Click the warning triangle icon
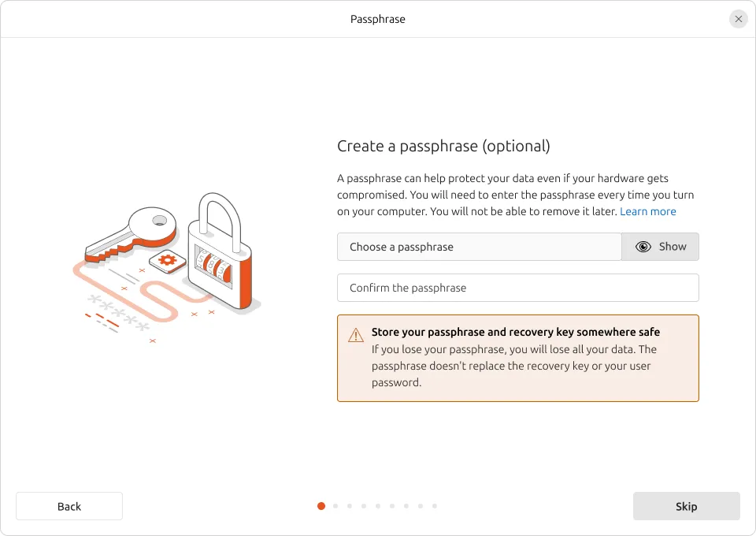Image resolution: width=756 pixels, height=536 pixels. 356,335
